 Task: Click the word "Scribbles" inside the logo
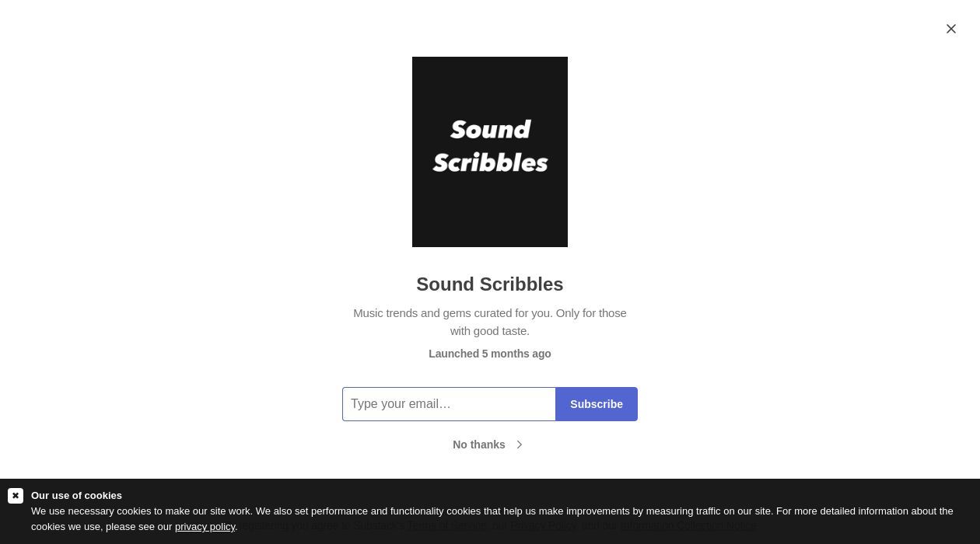[490, 162]
